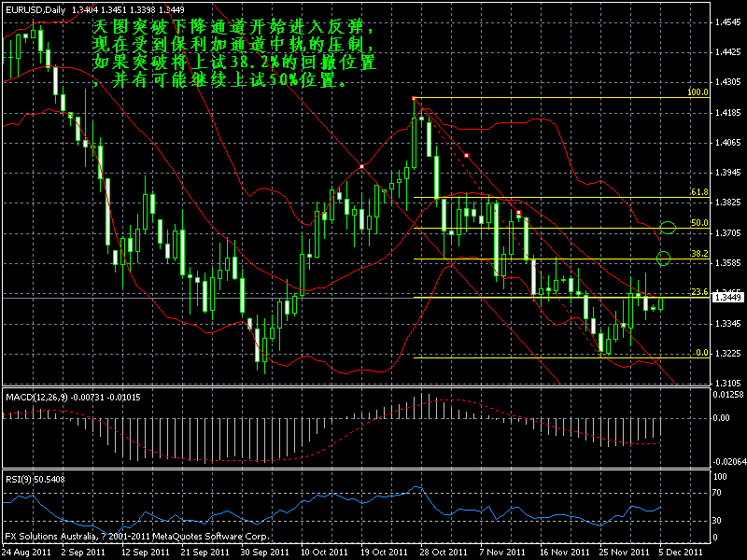Click the 1.4065 price axis label
Image resolution: width=747 pixels, height=560 pixels.
728,143
